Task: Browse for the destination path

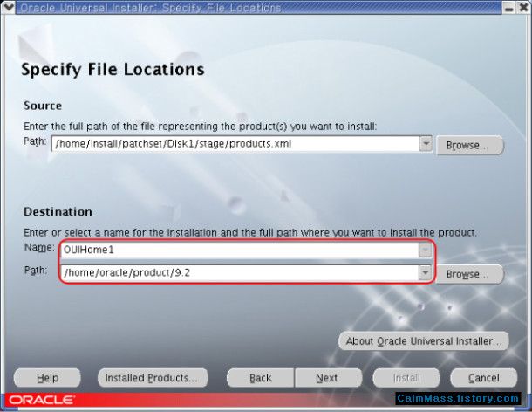Action: coord(469,274)
